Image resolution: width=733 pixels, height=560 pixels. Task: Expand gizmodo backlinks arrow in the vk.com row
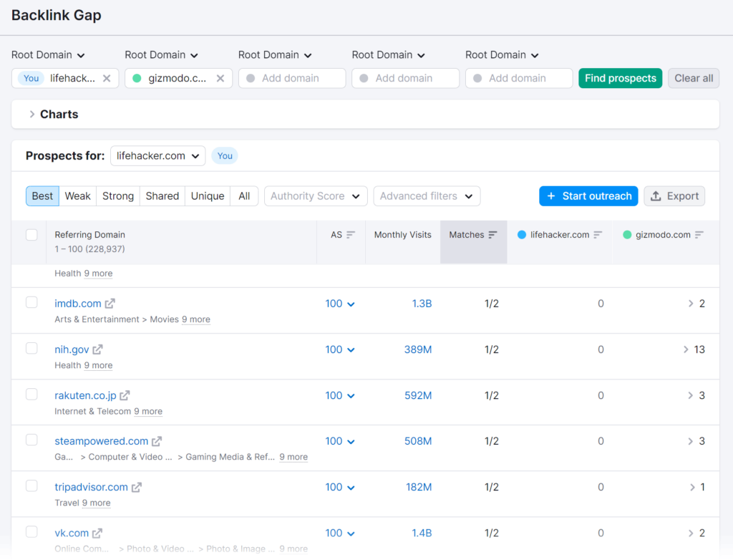(x=691, y=533)
